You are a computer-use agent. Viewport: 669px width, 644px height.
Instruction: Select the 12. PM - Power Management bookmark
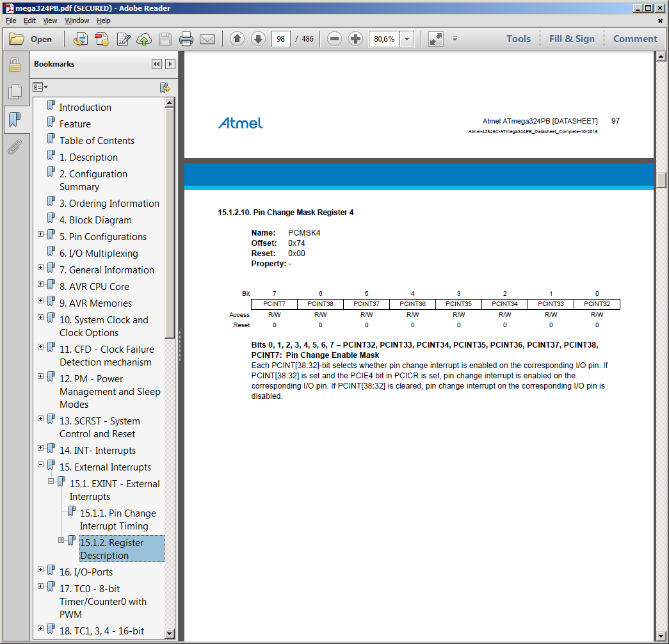(109, 391)
